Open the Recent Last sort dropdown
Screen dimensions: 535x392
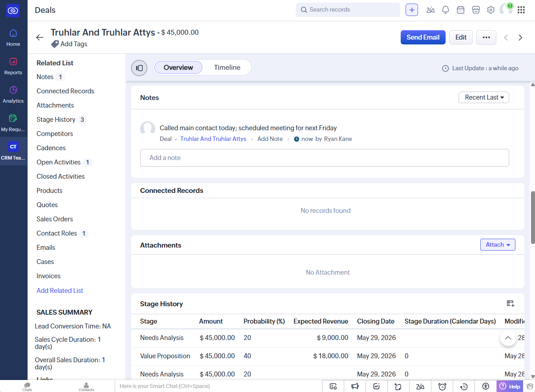[x=484, y=97]
